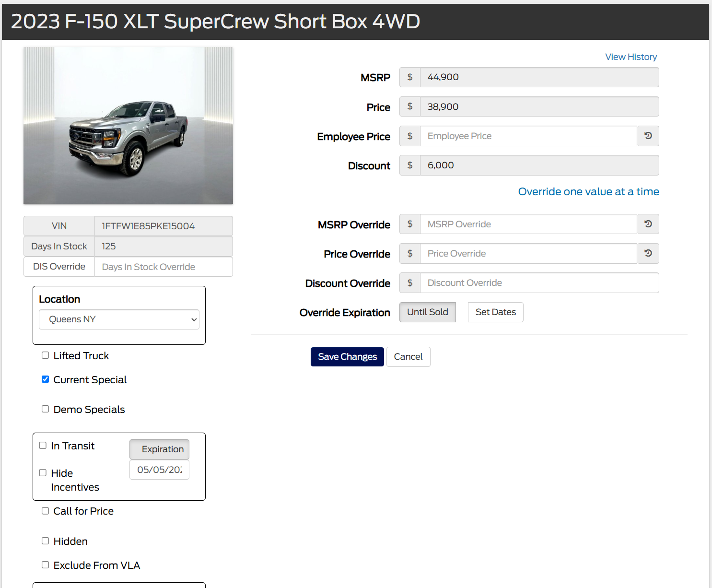Enable the Hide Incentives checkbox

pos(43,473)
